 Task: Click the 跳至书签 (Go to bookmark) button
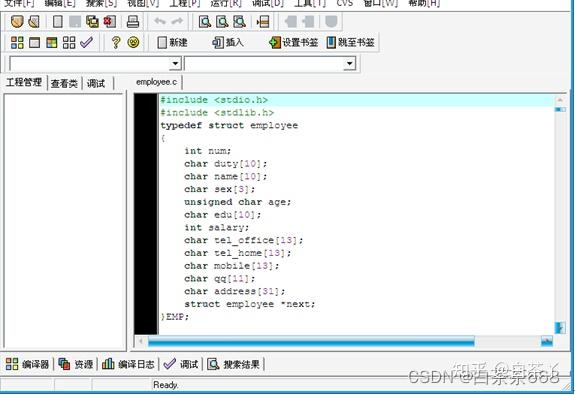tap(351, 43)
